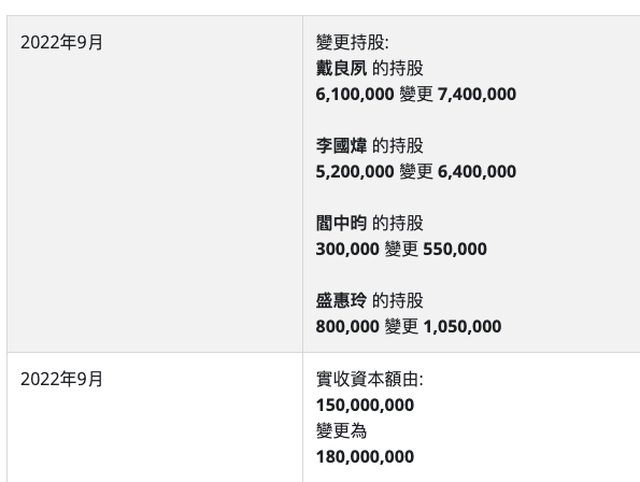Click the date in the 變更持股 row
Screen dimensions: 640x482
click(x=62, y=43)
